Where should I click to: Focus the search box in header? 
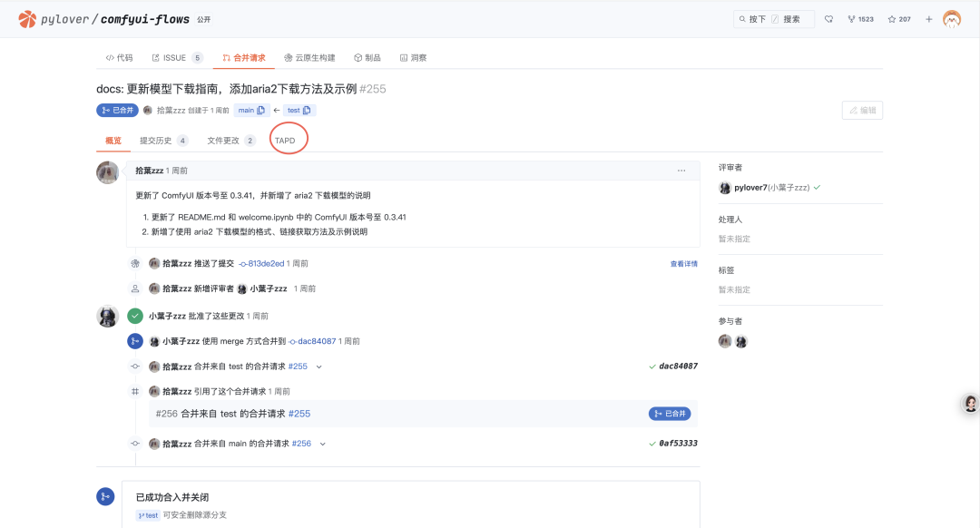[x=774, y=19]
